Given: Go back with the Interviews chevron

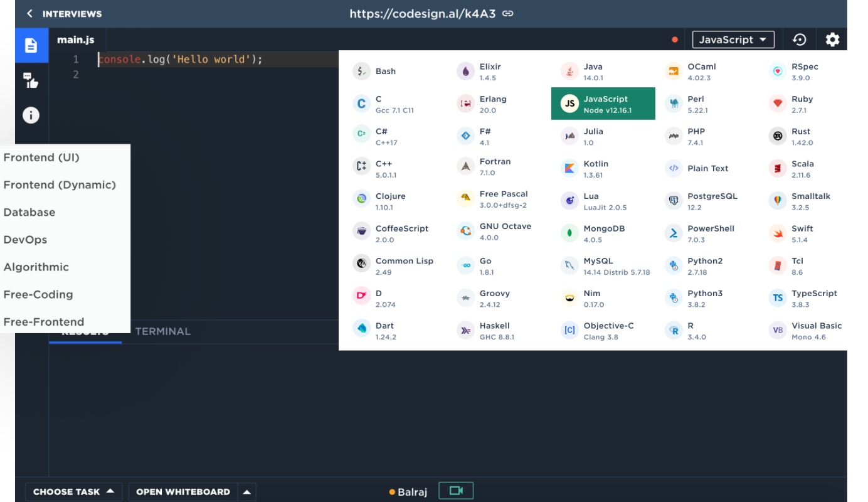Looking at the screenshot, I should click(29, 14).
